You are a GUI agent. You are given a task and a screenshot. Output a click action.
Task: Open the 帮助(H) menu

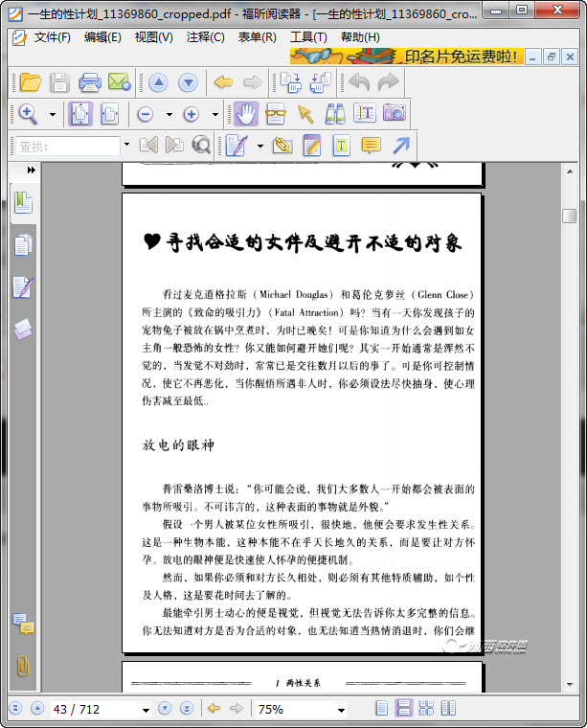point(360,37)
